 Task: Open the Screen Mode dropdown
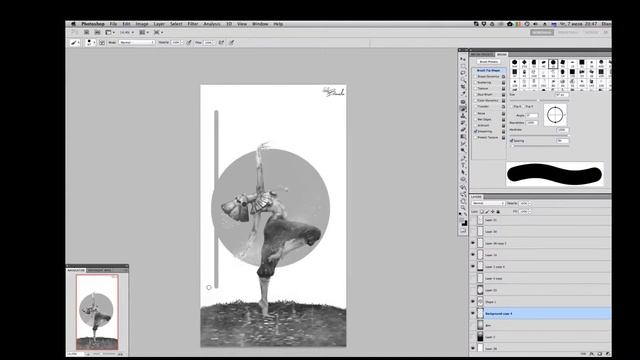tap(158, 32)
